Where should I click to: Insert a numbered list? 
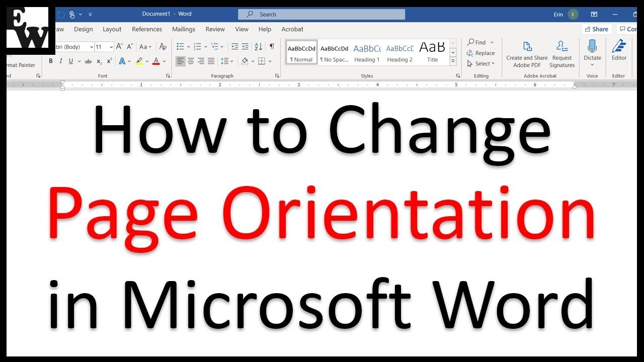point(197,47)
